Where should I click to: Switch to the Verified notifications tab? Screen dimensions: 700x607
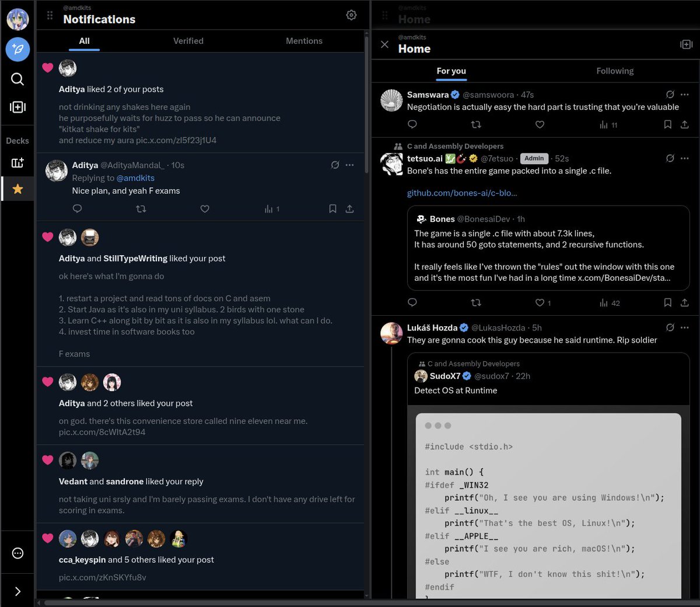(188, 41)
